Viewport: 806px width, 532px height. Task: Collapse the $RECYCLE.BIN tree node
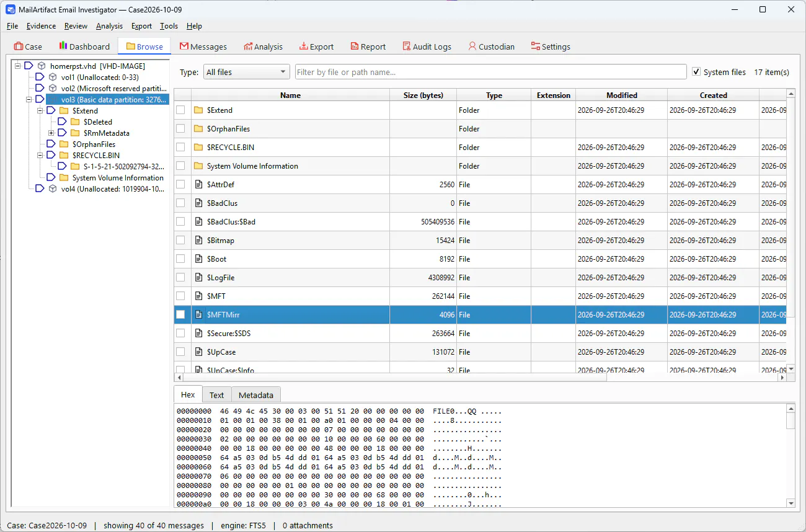pyautogui.click(x=40, y=155)
